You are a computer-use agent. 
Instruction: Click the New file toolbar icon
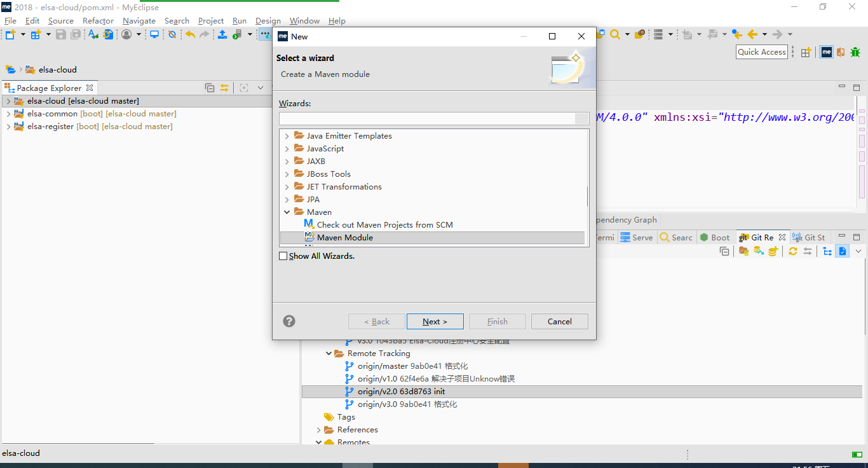pos(10,34)
